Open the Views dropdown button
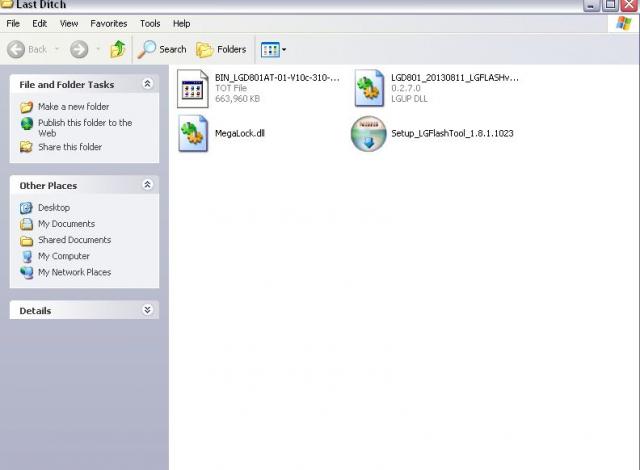The height and width of the screenshot is (470, 640). click(x=273, y=49)
